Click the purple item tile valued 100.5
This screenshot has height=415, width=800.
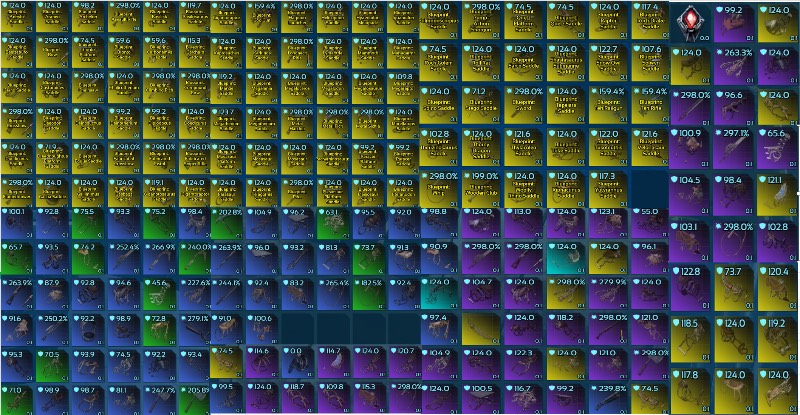[x=481, y=399]
